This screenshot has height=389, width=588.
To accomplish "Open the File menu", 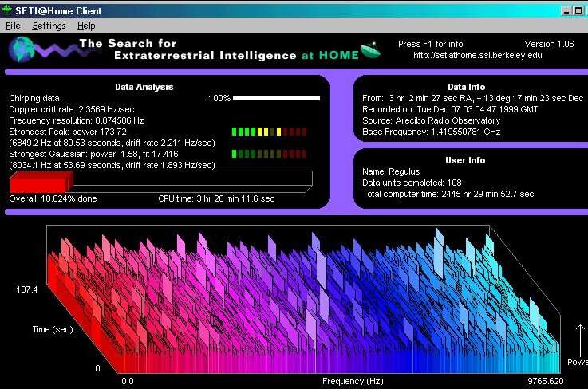I will coord(13,26).
